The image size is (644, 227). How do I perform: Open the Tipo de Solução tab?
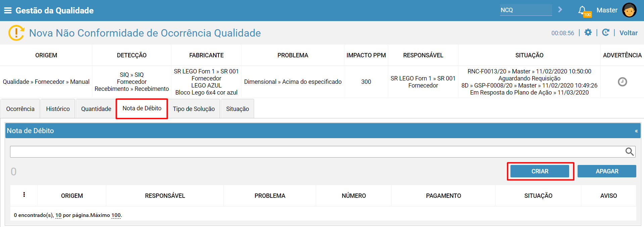pyautogui.click(x=194, y=109)
